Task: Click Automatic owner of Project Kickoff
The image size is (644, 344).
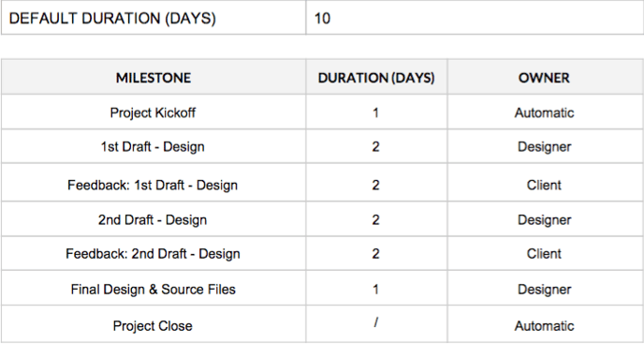Action: pyautogui.click(x=544, y=112)
